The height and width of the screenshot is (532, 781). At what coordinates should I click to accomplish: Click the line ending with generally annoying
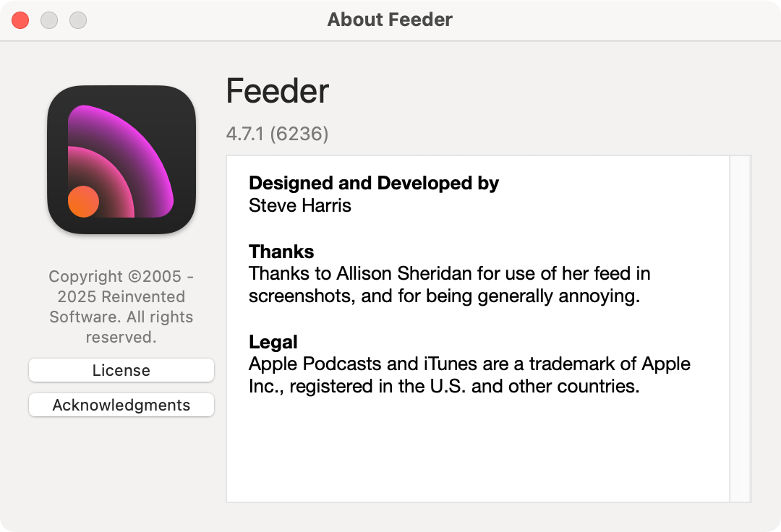point(444,296)
